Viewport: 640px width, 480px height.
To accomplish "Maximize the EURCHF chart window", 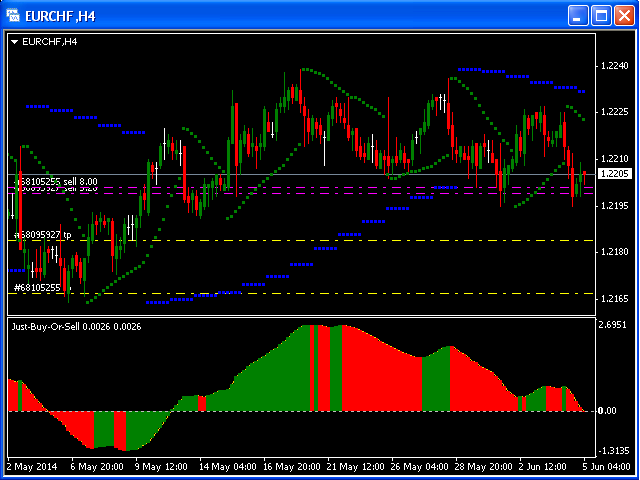I will pos(602,16).
